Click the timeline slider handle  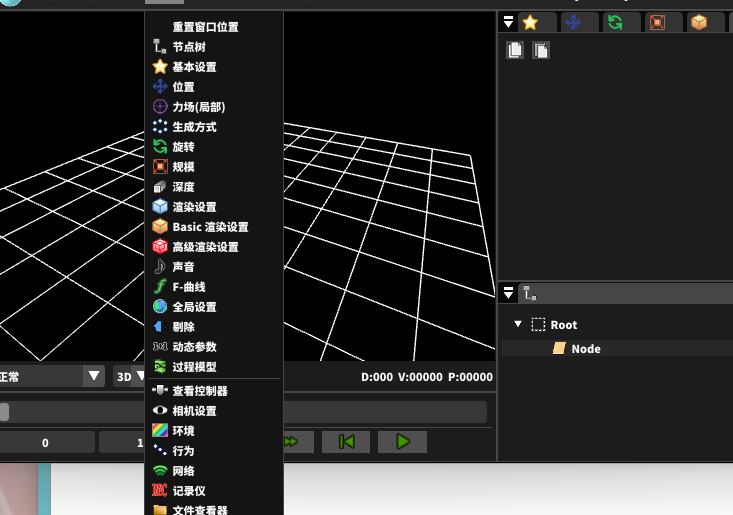point(4,412)
